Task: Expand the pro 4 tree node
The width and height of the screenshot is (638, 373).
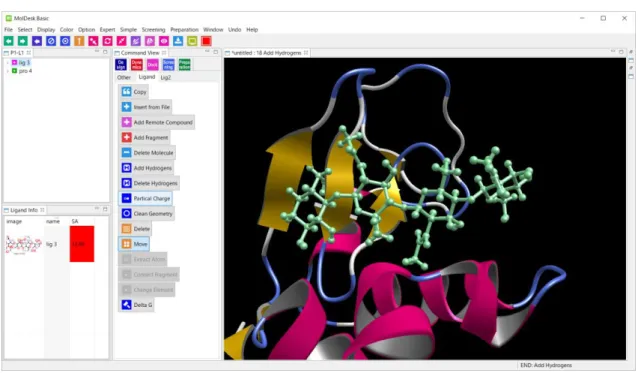Action: click(7, 71)
